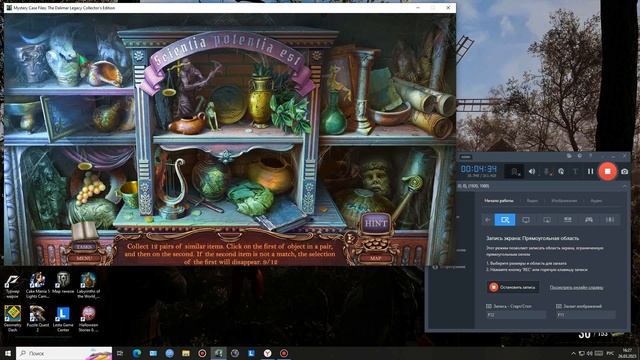The image size is (640, 360).
Task: Select around-mouse recording mode icon
Action: click(547, 220)
